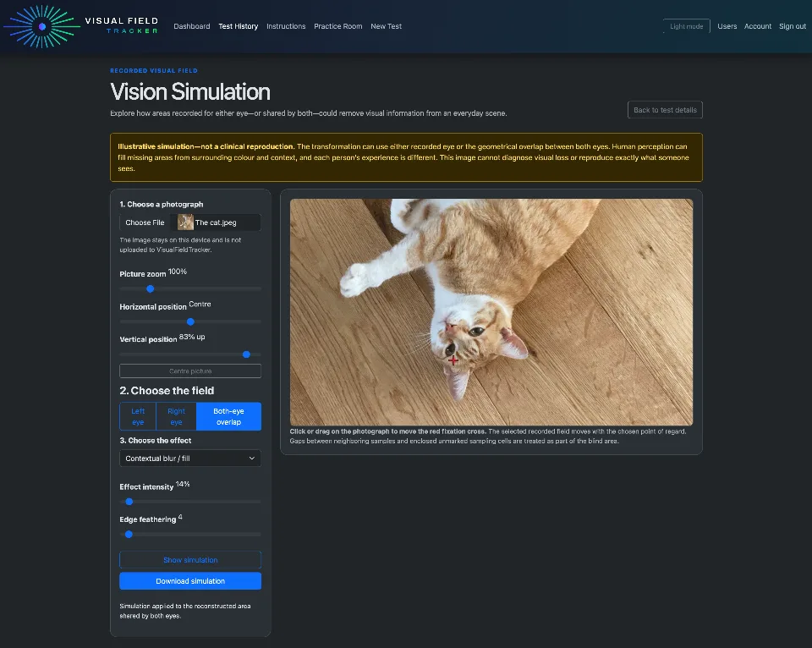This screenshot has height=648, width=812.
Task: Select the Both-eye overlap field
Action: click(x=229, y=416)
